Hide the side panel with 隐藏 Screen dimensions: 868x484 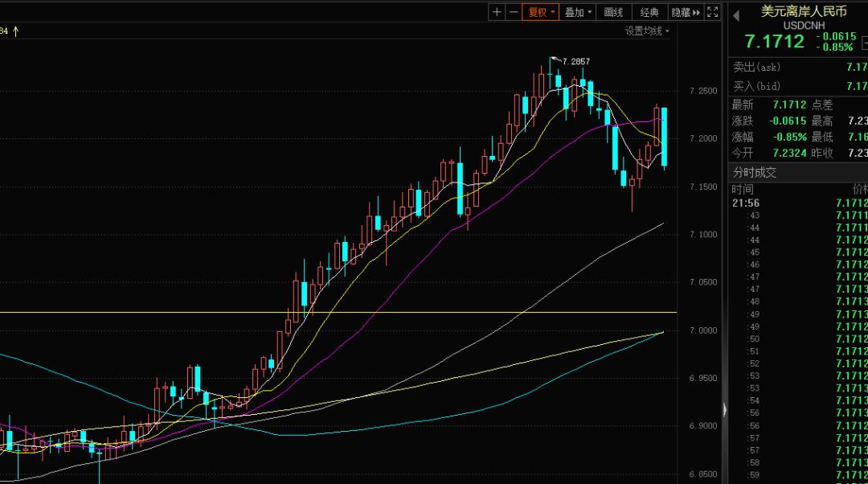point(685,12)
